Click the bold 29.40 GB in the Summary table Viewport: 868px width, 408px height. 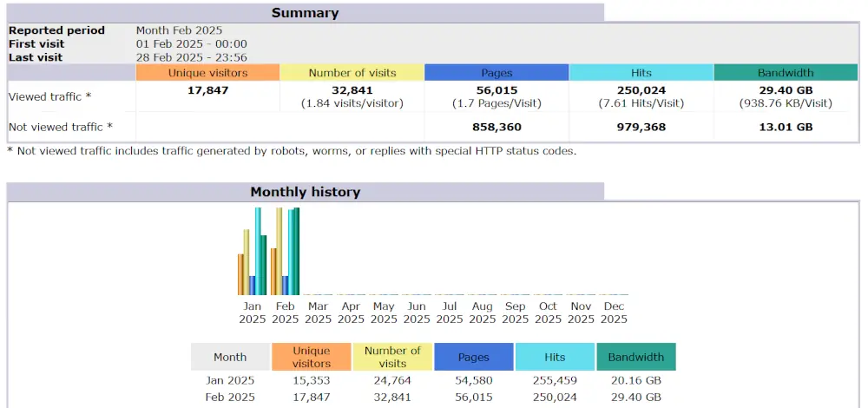786,89
